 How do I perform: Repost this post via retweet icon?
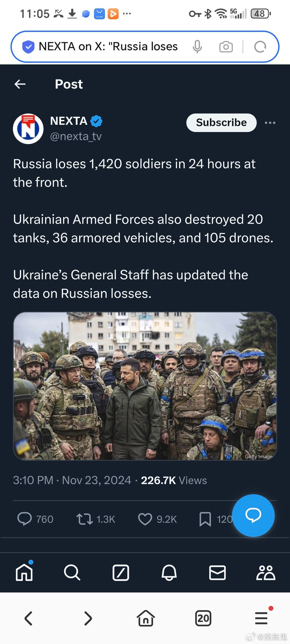(x=85, y=519)
